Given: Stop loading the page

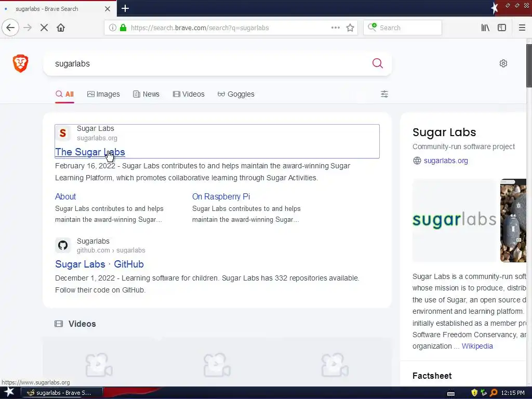Looking at the screenshot, I should (x=44, y=28).
